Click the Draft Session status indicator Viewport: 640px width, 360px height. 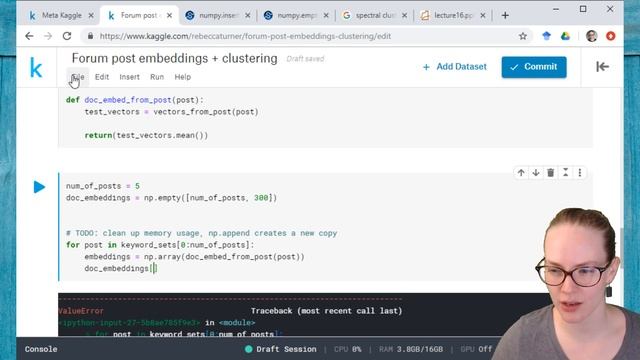(280, 349)
